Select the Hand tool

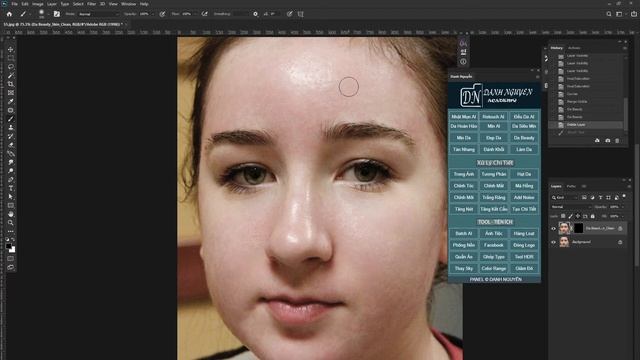pyautogui.click(x=11, y=214)
